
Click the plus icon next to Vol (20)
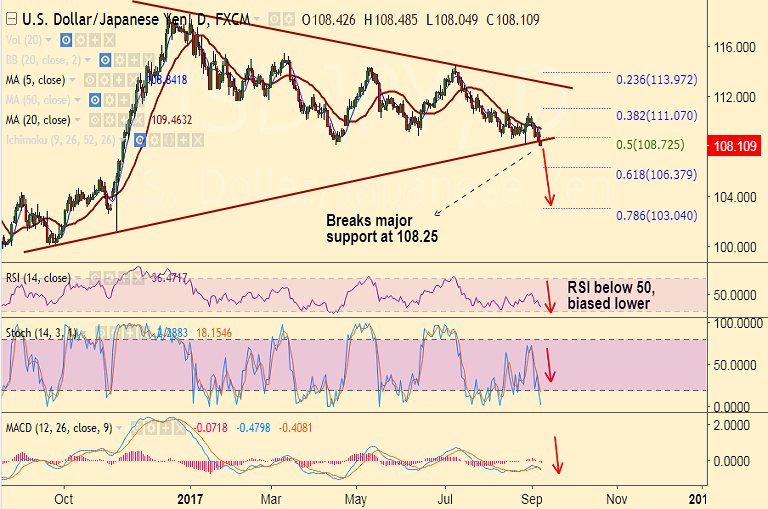(95, 40)
